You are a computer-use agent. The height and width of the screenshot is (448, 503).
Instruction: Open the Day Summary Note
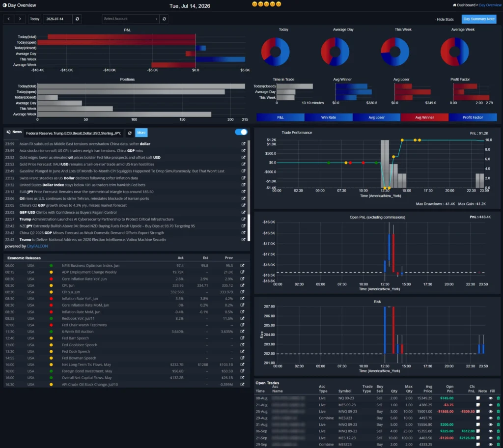click(x=479, y=19)
